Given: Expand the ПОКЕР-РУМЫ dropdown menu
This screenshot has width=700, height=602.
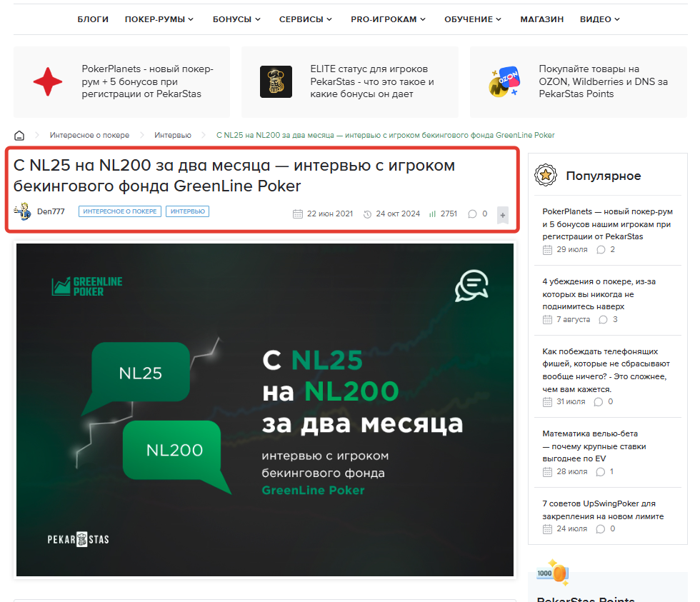Looking at the screenshot, I should [159, 19].
